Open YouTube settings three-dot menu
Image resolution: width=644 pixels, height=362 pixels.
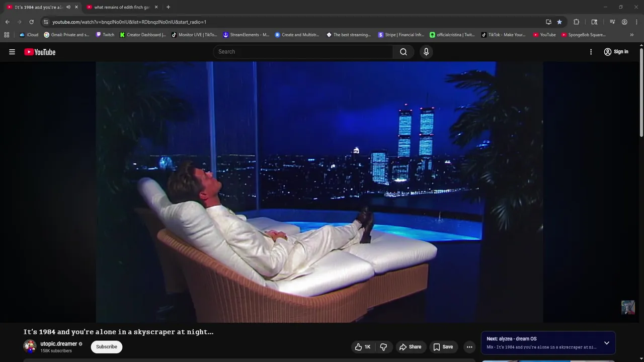click(x=591, y=52)
